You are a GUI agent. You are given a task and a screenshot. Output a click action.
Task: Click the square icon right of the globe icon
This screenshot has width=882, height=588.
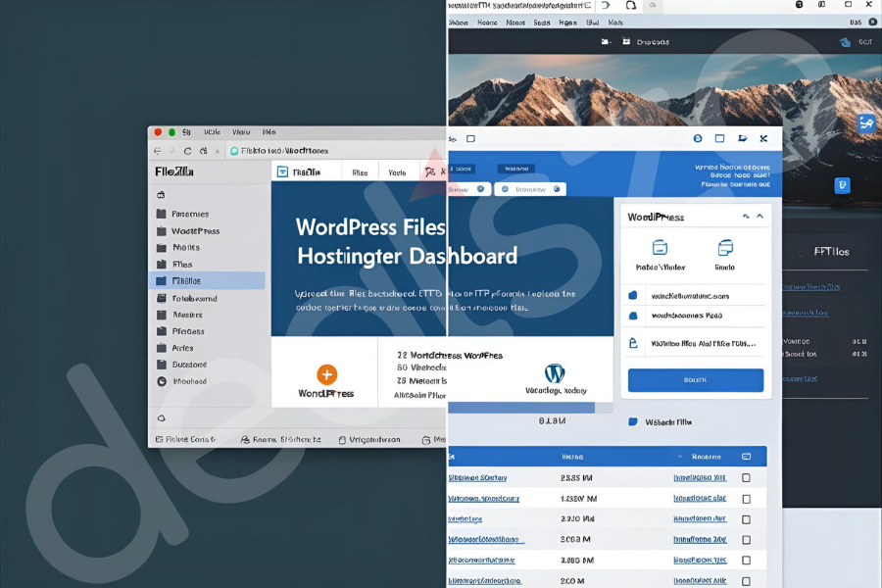point(719,138)
